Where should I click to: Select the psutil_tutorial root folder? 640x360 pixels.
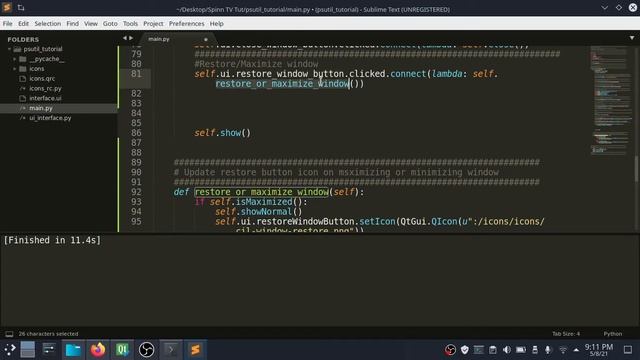[43, 49]
